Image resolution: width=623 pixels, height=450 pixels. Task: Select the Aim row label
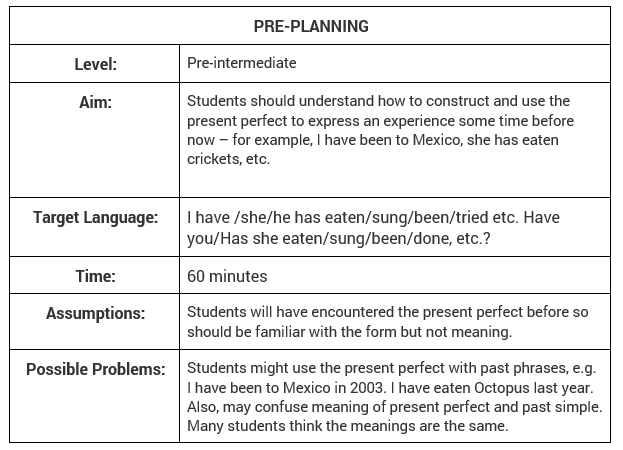pyautogui.click(x=96, y=102)
